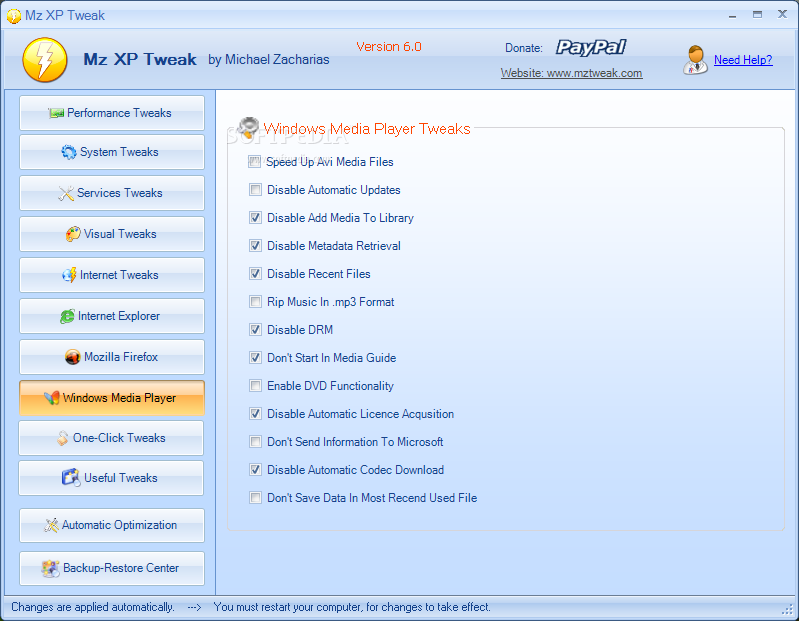Click the help person icon

695,60
